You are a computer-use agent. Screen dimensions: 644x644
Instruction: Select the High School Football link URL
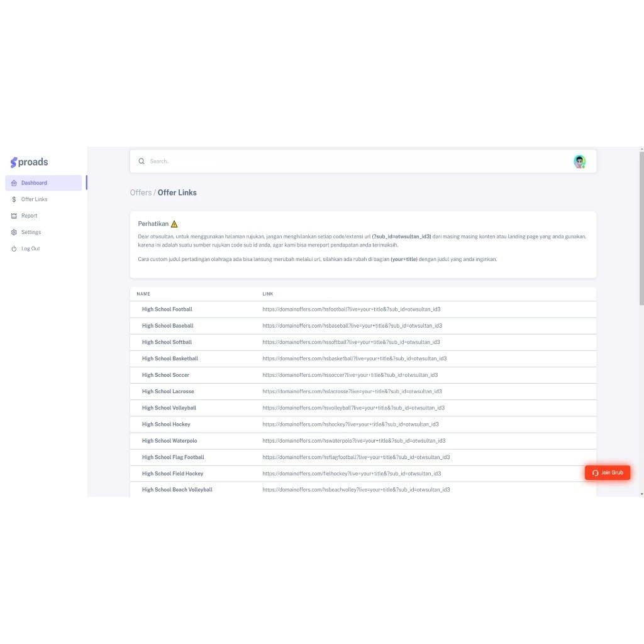coord(352,309)
